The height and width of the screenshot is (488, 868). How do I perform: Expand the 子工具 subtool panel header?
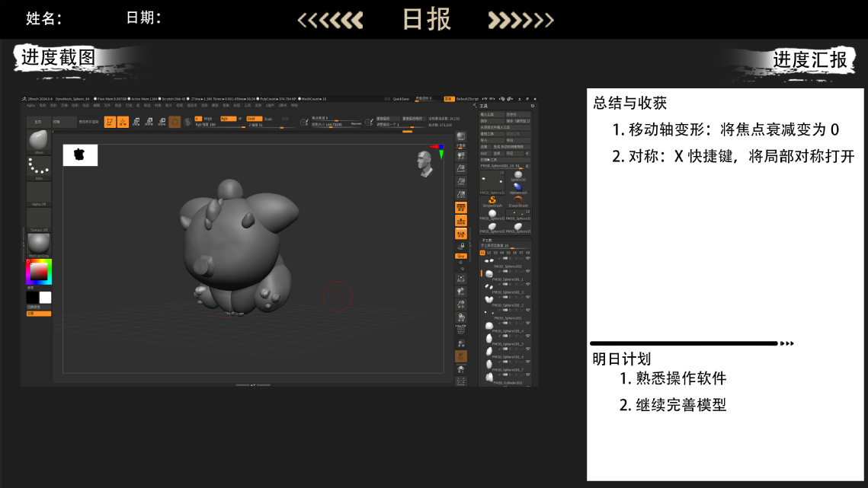click(x=487, y=240)
